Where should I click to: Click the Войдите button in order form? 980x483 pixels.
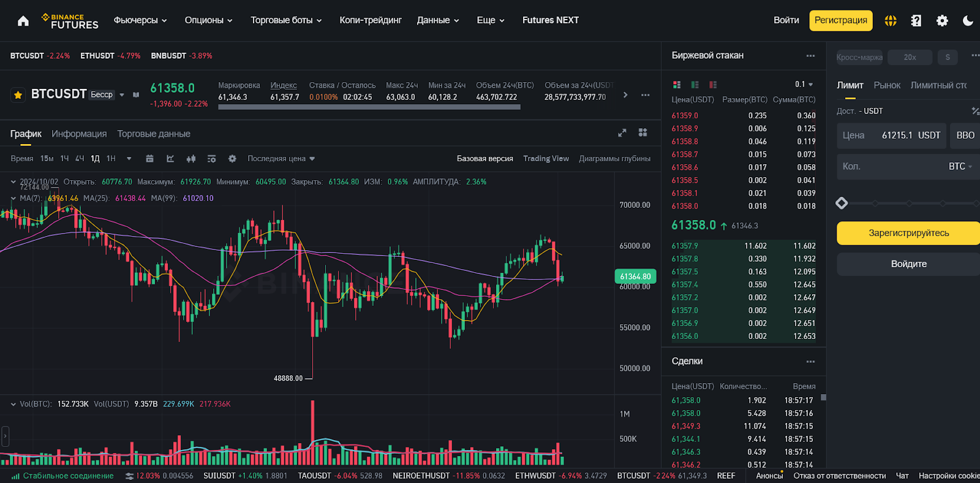[x=908, y=264]
